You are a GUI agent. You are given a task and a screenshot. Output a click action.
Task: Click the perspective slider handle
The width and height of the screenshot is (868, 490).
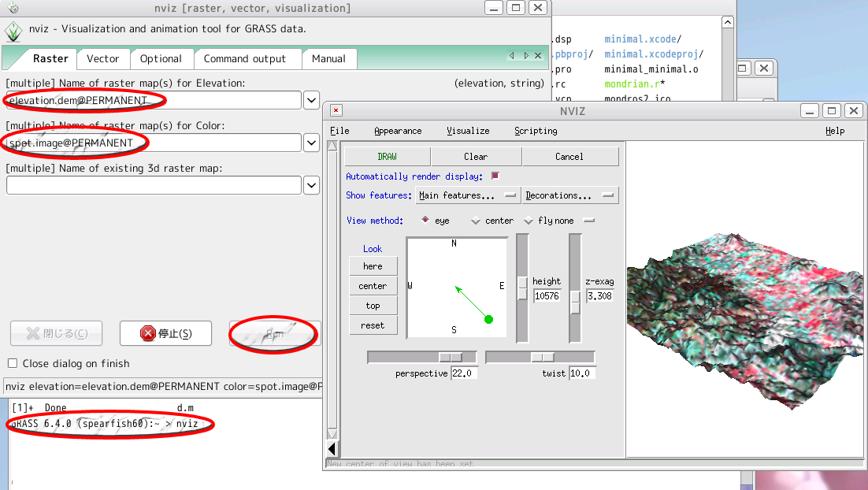[451, 358]
